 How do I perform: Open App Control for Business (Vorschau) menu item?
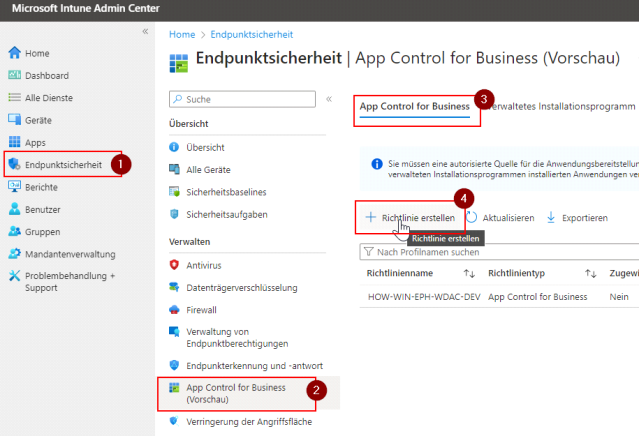236,393
